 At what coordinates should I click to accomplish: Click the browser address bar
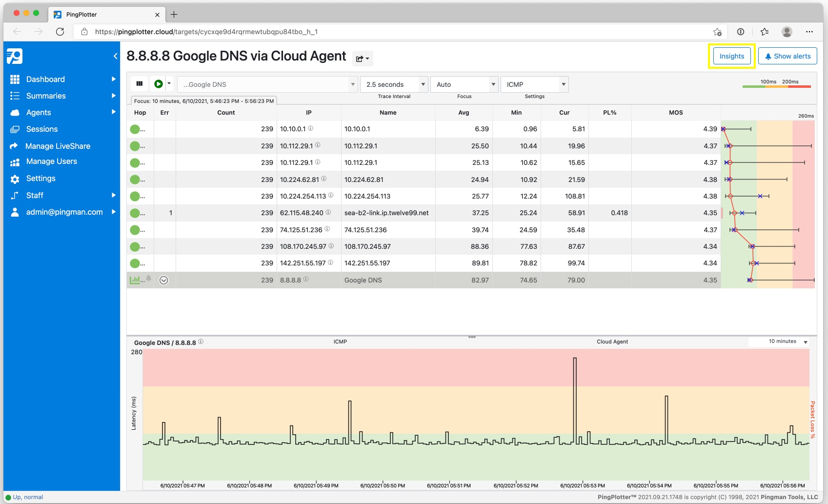[x=400, y=32]
